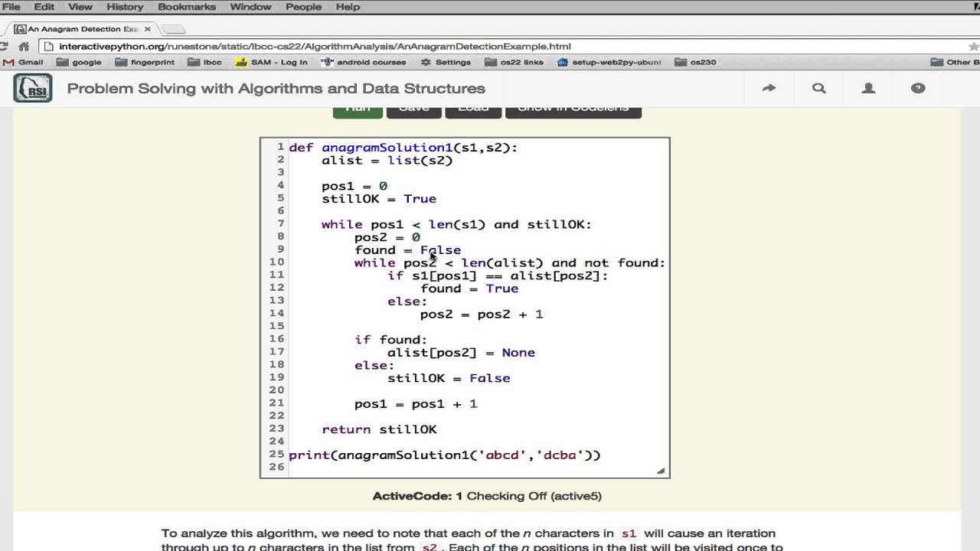The image size is (980, 551).
Task: Select the An Anagram Detection Example tab
Action: coord(83,29)
